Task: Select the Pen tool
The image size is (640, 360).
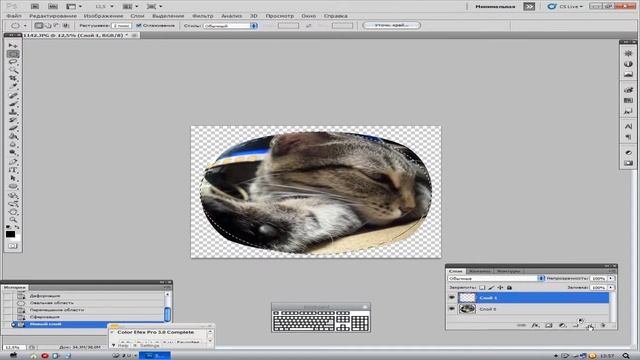Action: point(13,162)
